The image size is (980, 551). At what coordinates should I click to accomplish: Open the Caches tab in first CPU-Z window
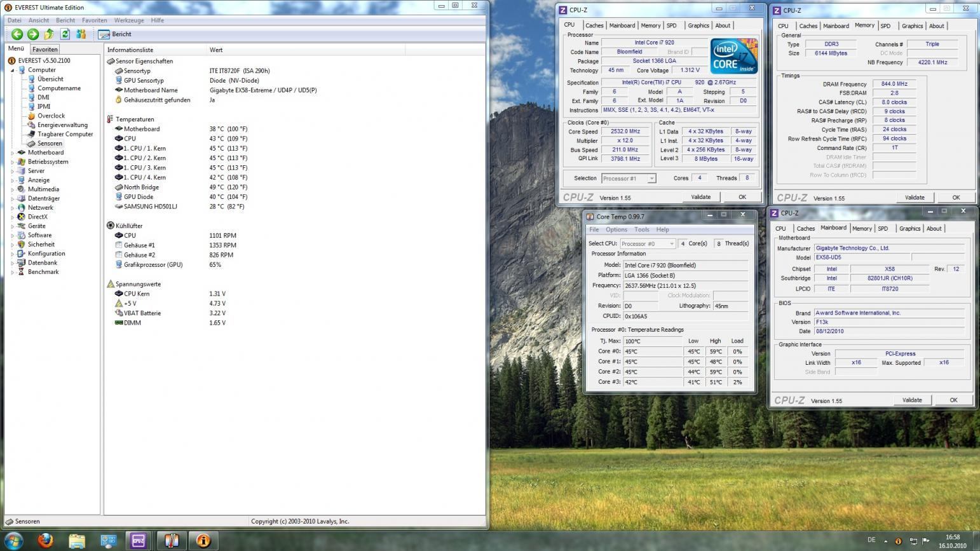[x=594, y=25]
